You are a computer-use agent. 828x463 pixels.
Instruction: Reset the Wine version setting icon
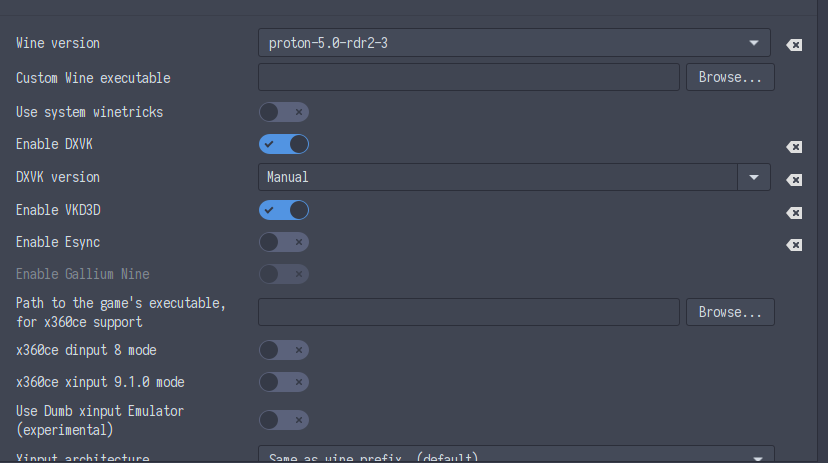pos(794,45)
